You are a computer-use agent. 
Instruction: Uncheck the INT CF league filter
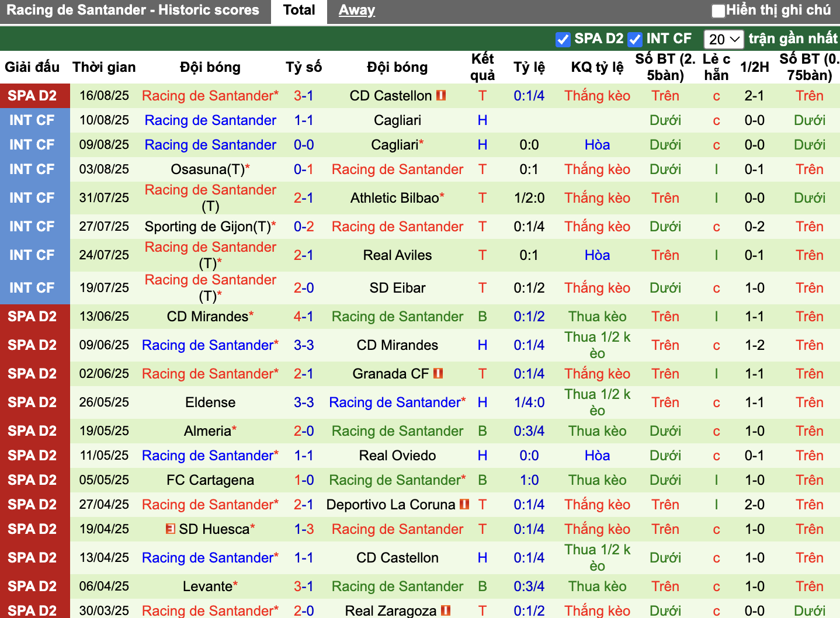click(x=634, y=39)
